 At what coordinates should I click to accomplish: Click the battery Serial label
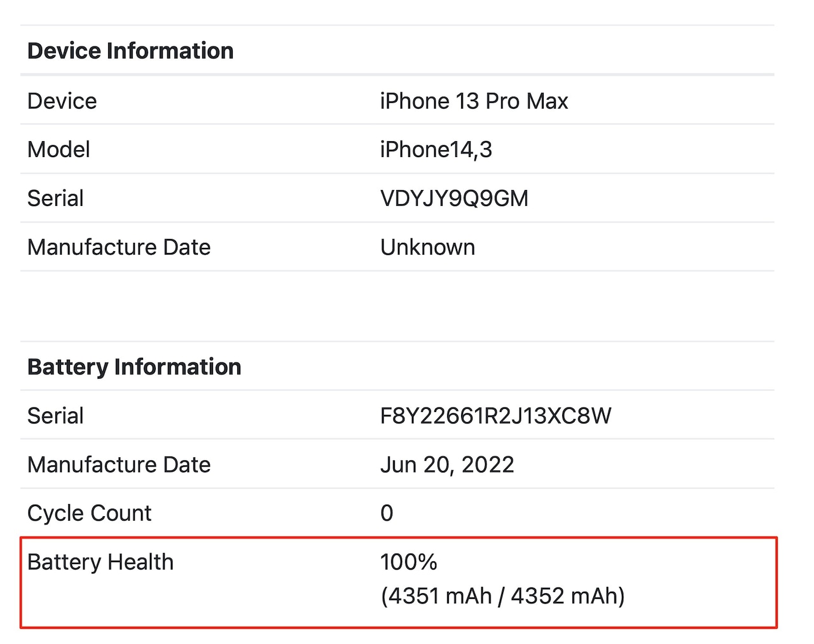[55, 416]
